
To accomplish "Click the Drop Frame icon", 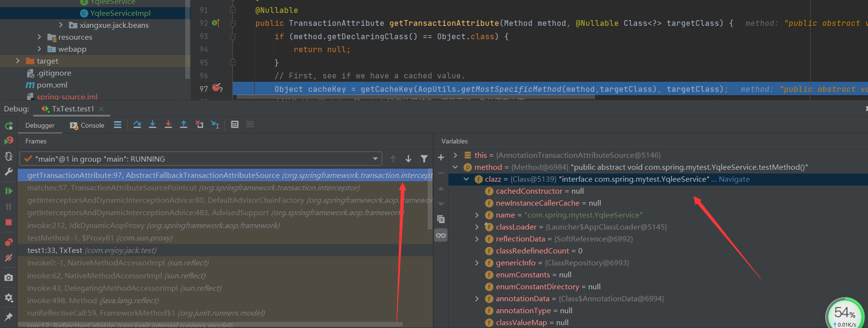I will (x=199, y=125).
